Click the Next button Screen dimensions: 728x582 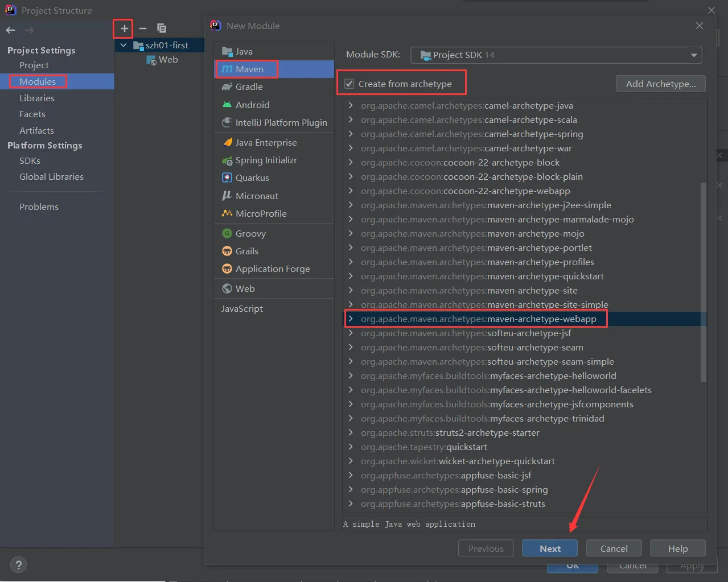point(550,548)
